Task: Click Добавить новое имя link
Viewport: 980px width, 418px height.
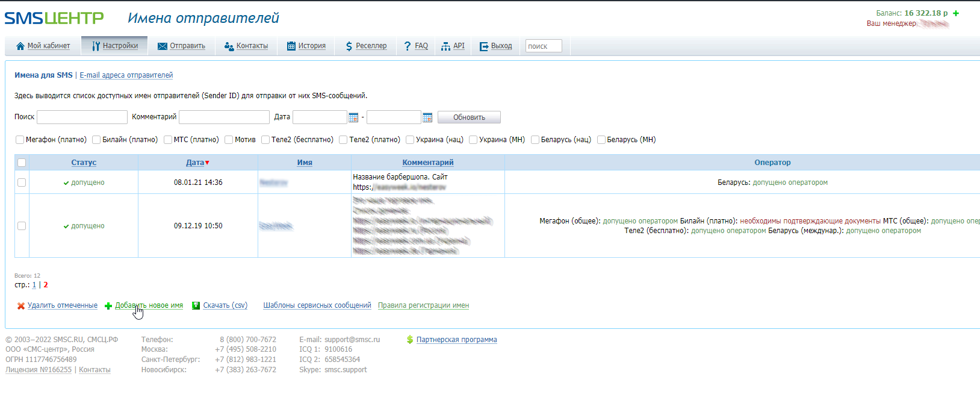Action: tap(149, 306)
